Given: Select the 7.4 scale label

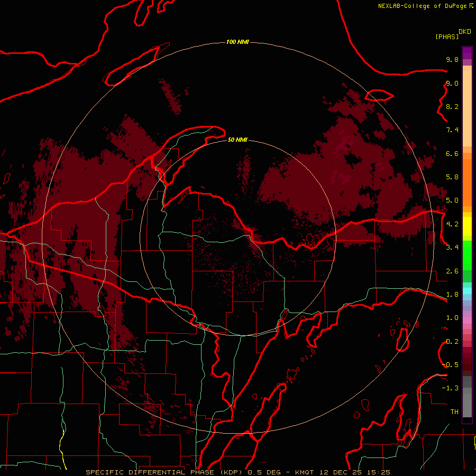Looking at the screenshot, I should point(452,130).
